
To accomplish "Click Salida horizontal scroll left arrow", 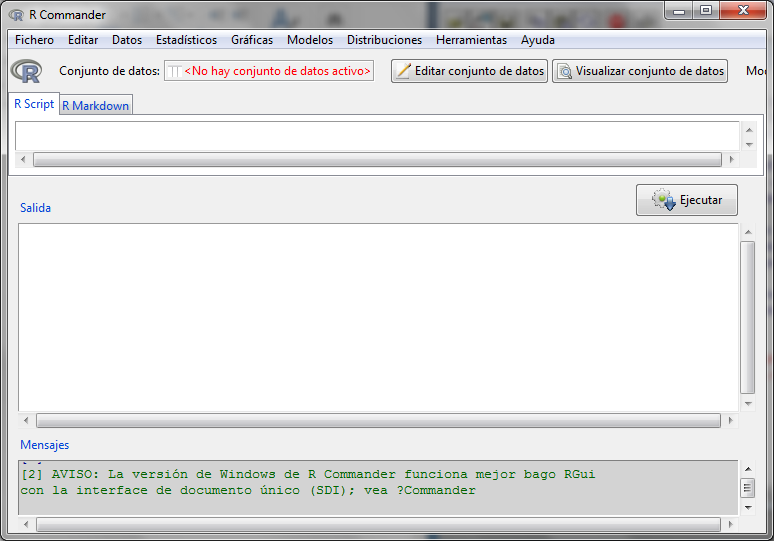I will coord(26,421).
